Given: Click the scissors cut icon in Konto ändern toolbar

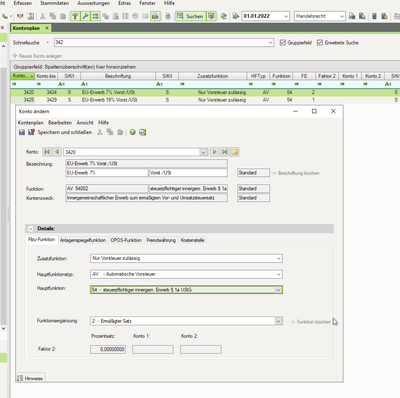Looking at the screenshot, I should click(x=100, y=132).
